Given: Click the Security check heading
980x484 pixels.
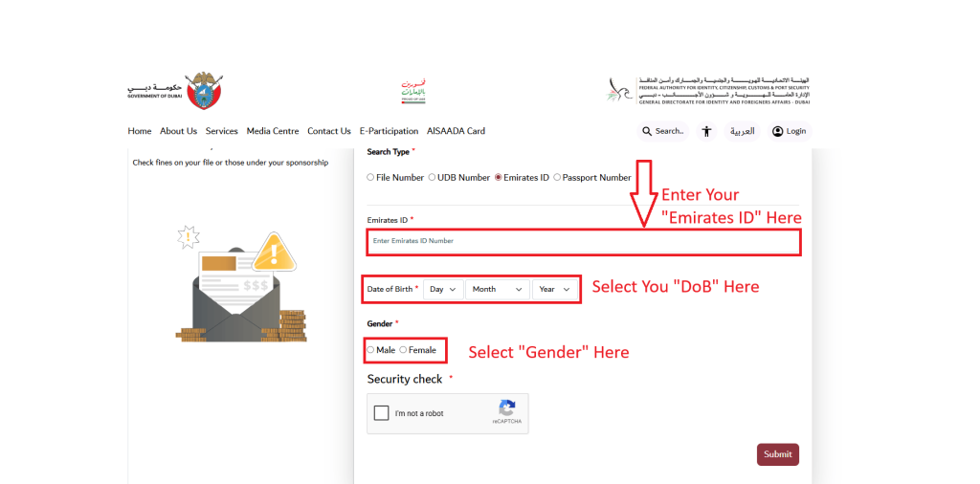Looking at the screenshot, I should (405, 379).
